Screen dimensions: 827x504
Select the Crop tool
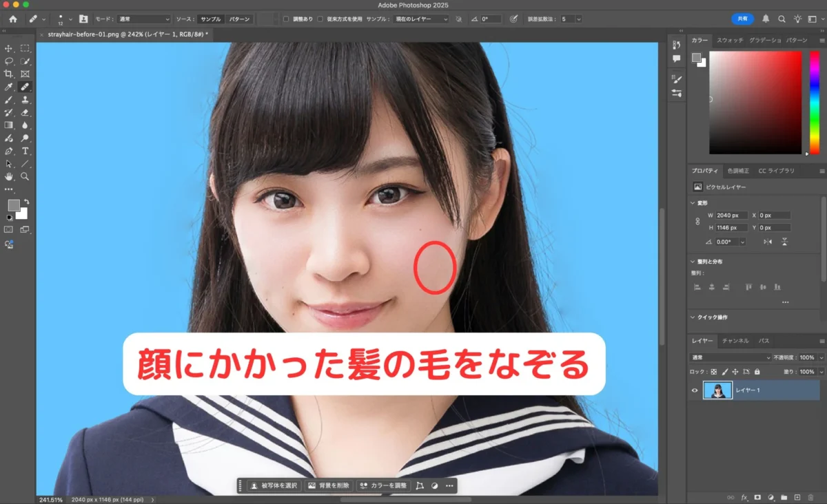[x=9, y=74]
